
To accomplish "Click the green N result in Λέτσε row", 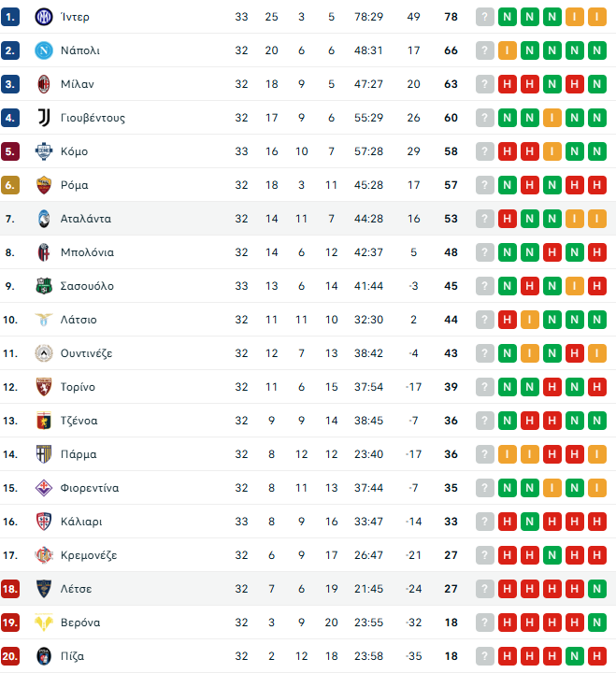I will 597,589.
